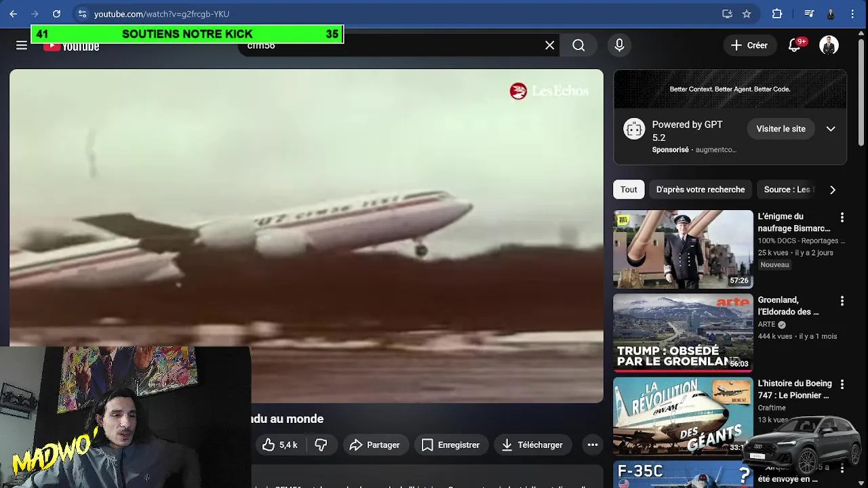868x488 pixels.
Task: Open the Chrome profile avatar in toolbar
Action: [831, 14]
